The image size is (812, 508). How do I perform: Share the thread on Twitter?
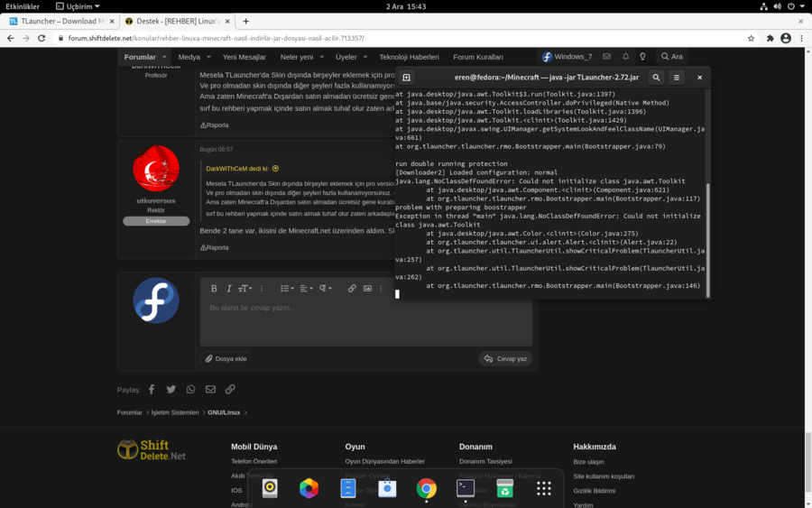(x=171, y=390)
